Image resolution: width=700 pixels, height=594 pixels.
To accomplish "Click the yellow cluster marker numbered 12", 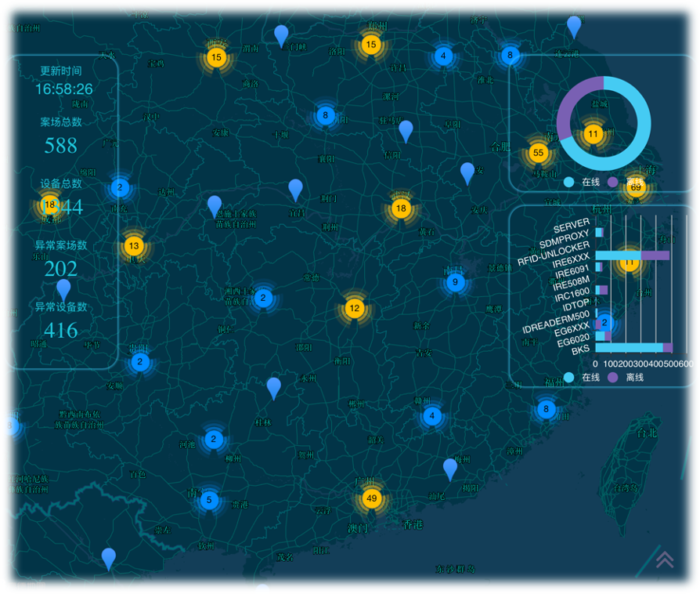I will [354, 308].
